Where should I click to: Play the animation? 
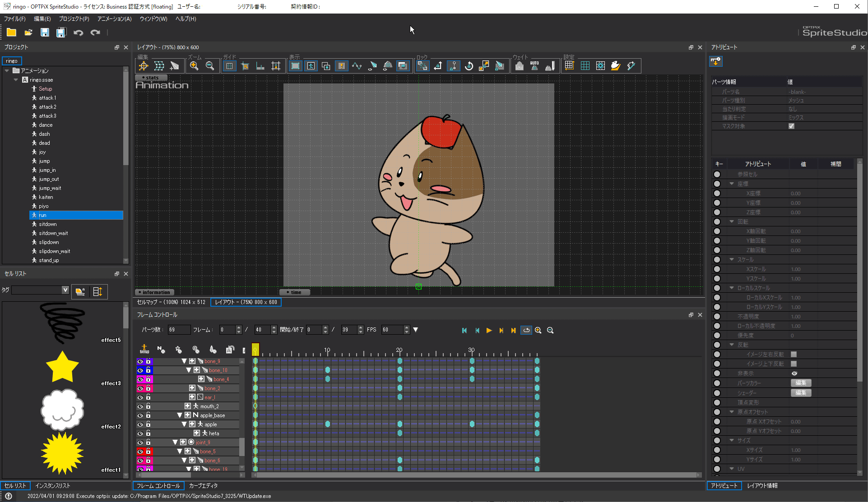(x=489, y=330)
